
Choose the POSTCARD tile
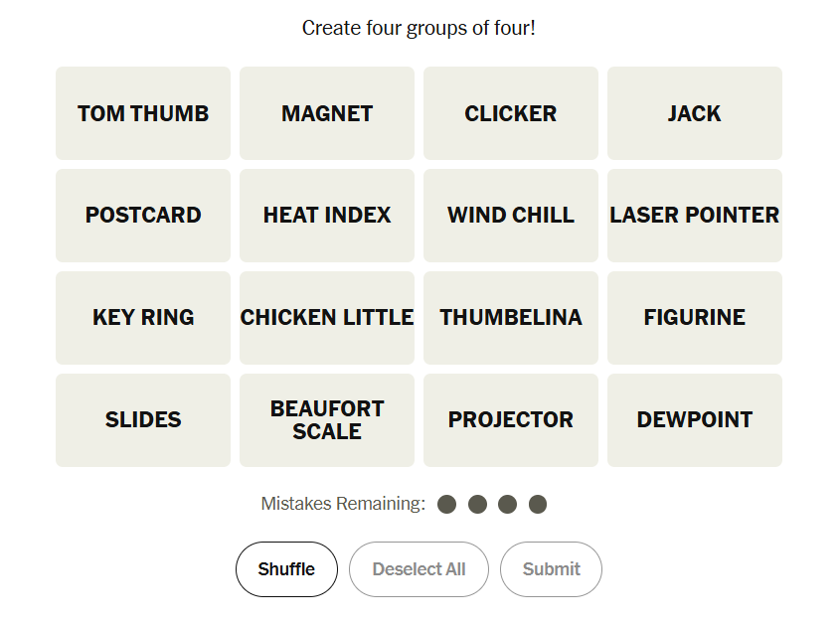143,216
